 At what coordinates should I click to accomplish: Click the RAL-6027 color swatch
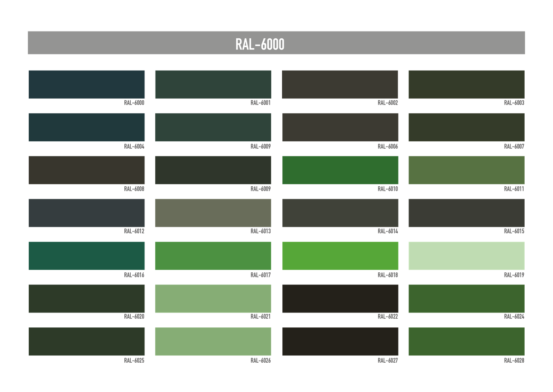pyautogui.click(x=340, y=342)
